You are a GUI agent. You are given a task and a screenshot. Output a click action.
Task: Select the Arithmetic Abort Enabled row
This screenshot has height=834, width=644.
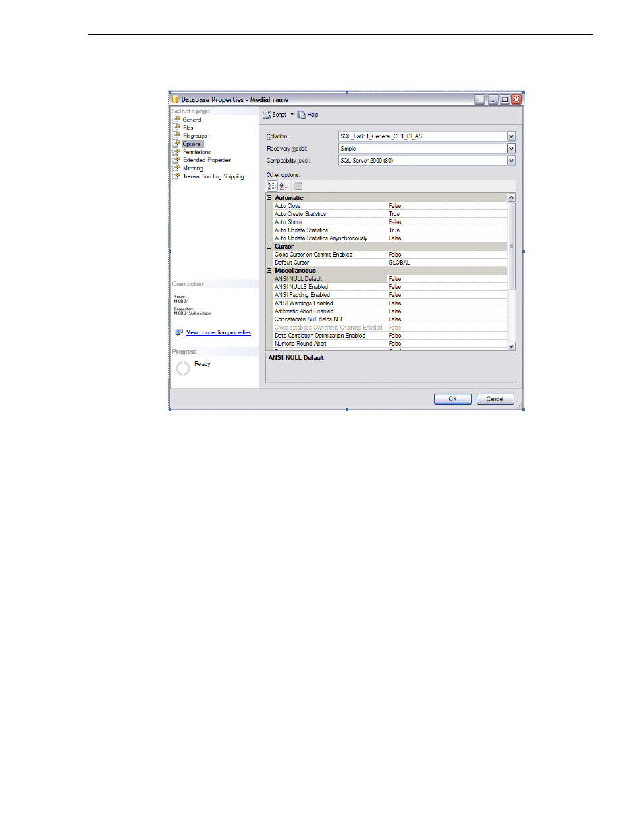point(390,311)
